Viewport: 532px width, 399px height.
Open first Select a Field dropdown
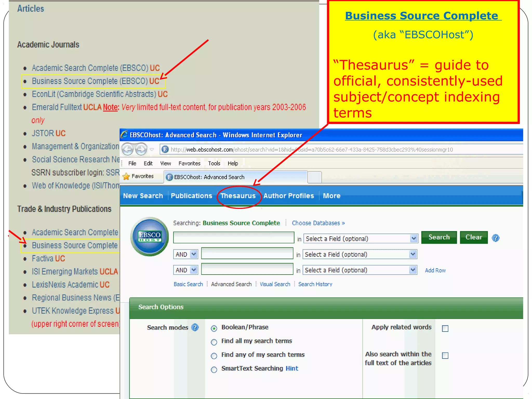(361, 238)
